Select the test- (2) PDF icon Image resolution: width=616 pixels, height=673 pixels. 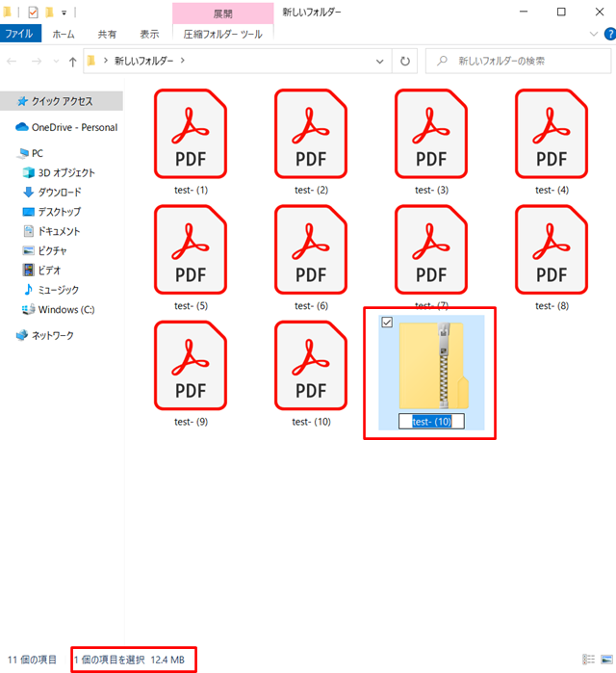coord(311,134)
